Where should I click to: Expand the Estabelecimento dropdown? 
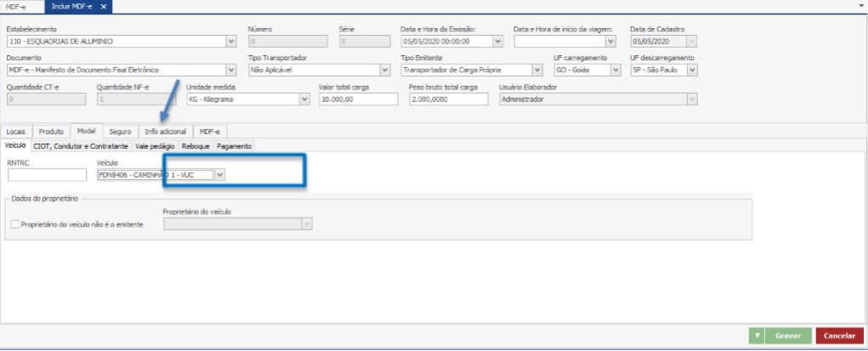(x=232, y=41)
